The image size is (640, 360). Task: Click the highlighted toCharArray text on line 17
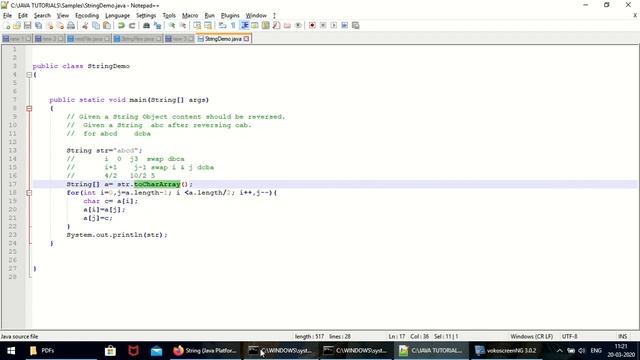click(157, 184)
